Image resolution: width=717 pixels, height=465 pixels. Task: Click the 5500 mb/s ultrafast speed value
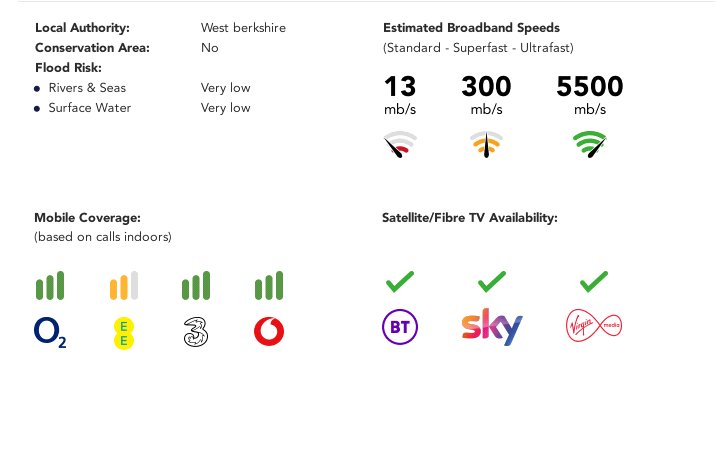click(590, 95)
